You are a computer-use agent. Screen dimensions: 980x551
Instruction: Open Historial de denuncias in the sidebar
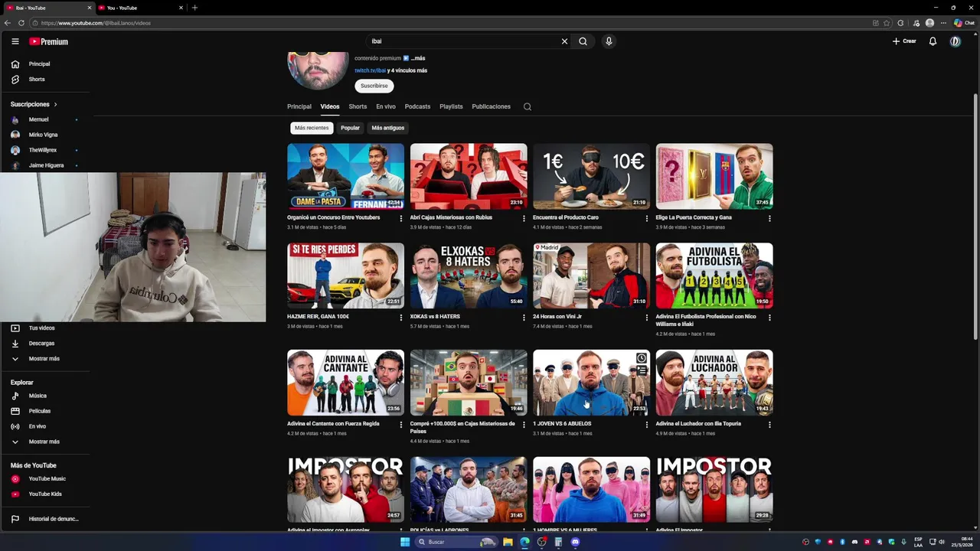[x=54, y=519]
